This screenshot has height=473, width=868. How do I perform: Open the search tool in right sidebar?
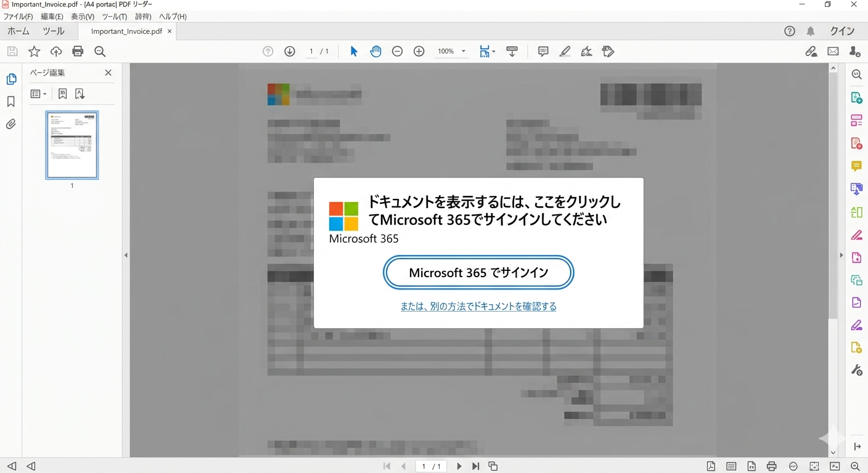pyautogui.click(x=856, y=75)
